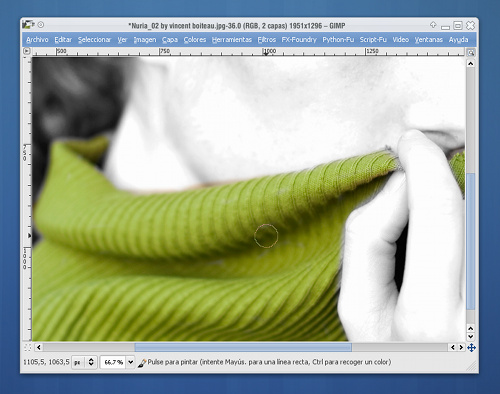Click the 'Pulse para pintar' status message
Viewport: 500px width, 394px height.
(x=269, y=362)
